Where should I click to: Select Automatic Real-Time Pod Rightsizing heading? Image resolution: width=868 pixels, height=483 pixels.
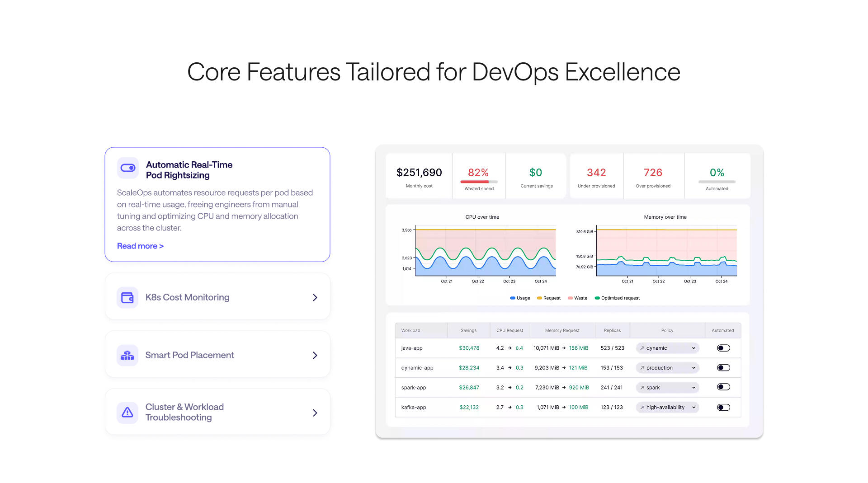[x=189, y=170]
